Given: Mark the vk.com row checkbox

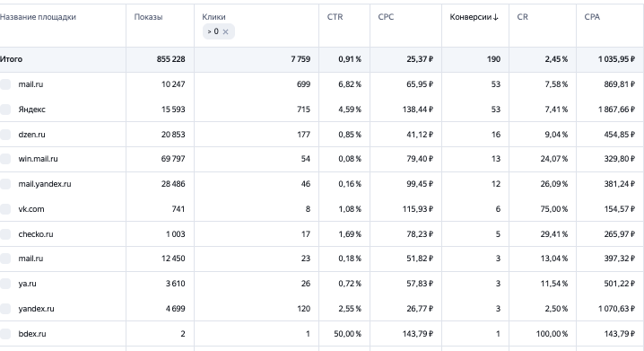Looking at the screenshot, I should pos(5,209).
